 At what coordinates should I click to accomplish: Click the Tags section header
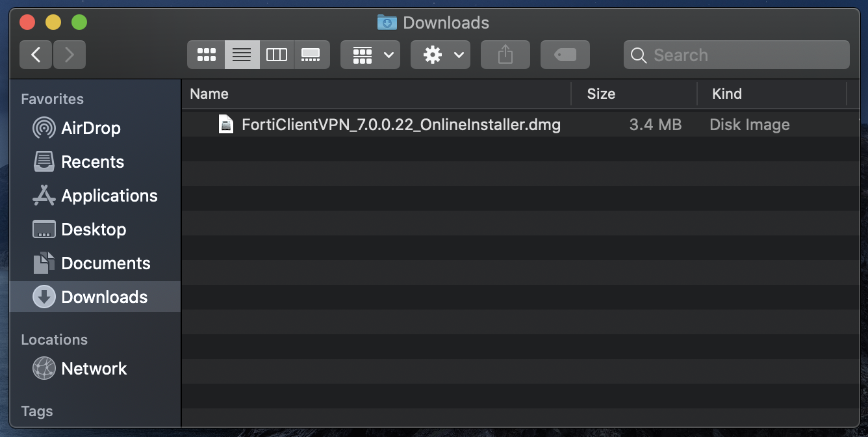pyautogui.click(x=36, y=411)
